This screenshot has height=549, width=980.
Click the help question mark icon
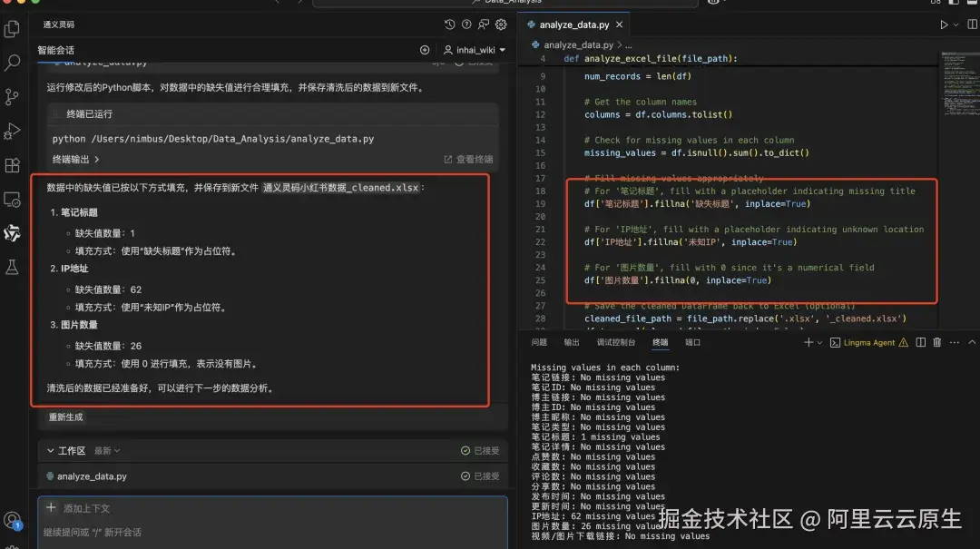[x=466, y=25]
